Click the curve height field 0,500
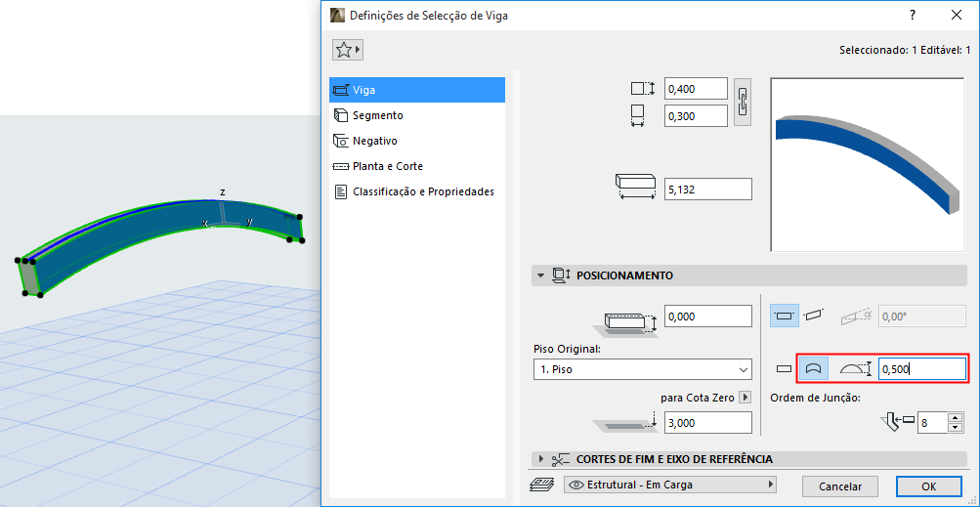The width and height of the screenshot is (980, 507). (922, 369)
